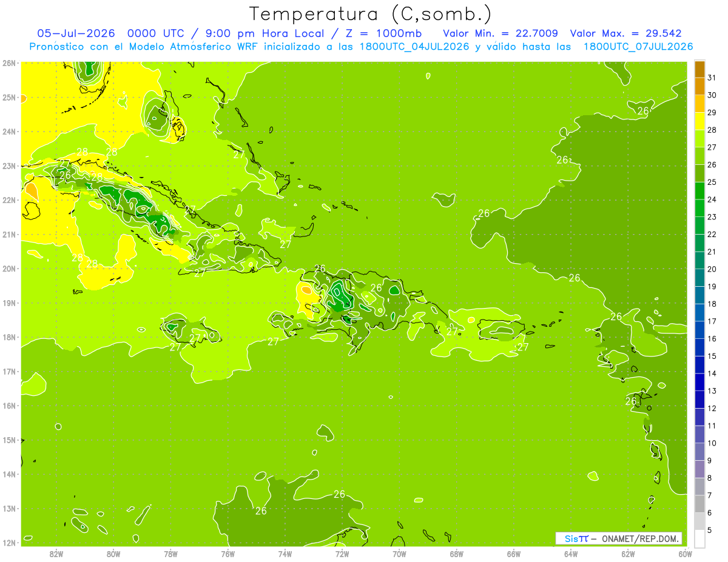Click the cold green area over Hispaniola's mountains
Screen dimensions: 728x562
(x=340, y=295)
